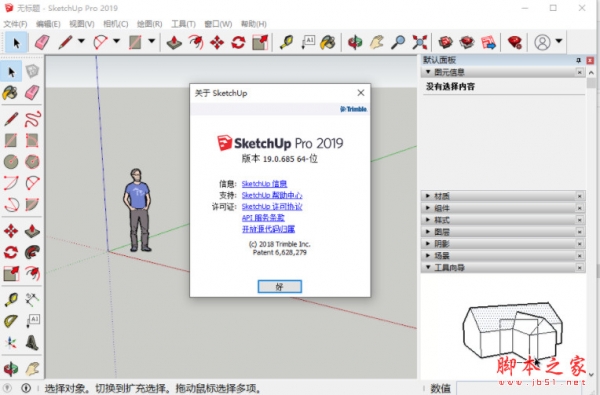Select the Zoom magnifier tool in top toolbar
The height and width of the screenshot is (395, 600).
point(398,42)
